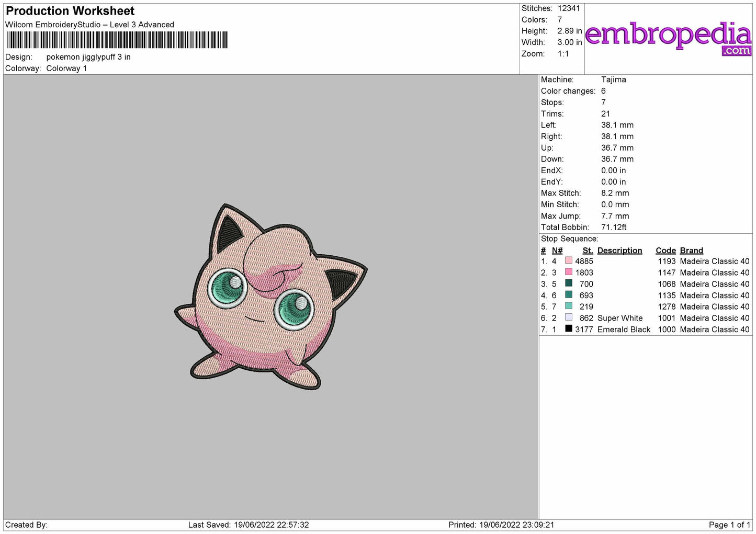756x534 pixels.
Task: Select the light pink 1193 color swatch
Action: (x=569, y=260)
